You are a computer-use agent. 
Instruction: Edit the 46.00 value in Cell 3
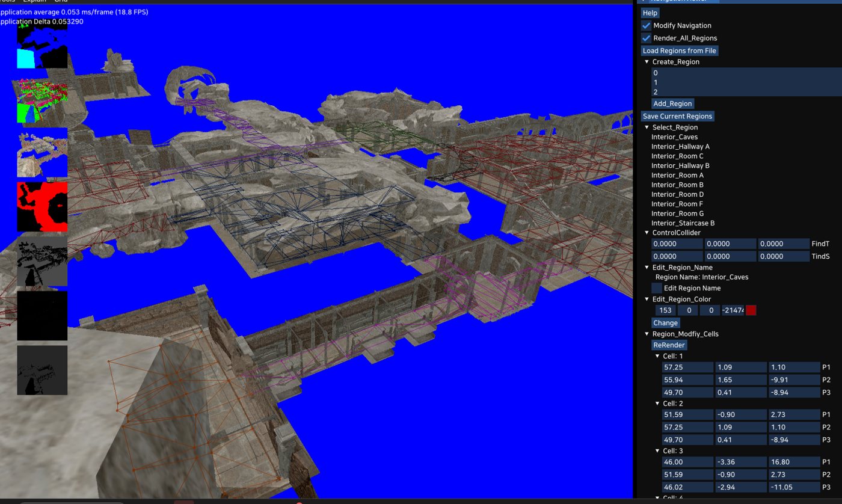pos(687,463)
